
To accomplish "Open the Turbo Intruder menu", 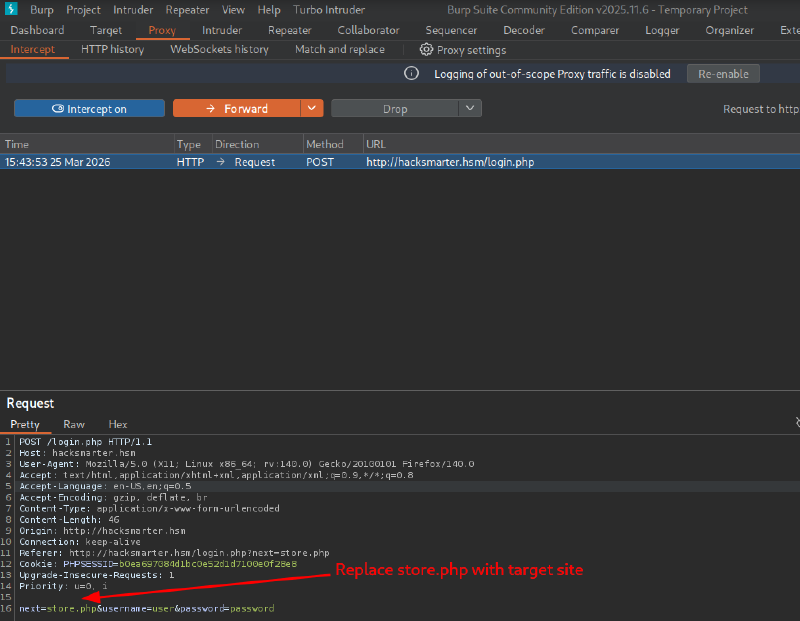I will 329,10.
